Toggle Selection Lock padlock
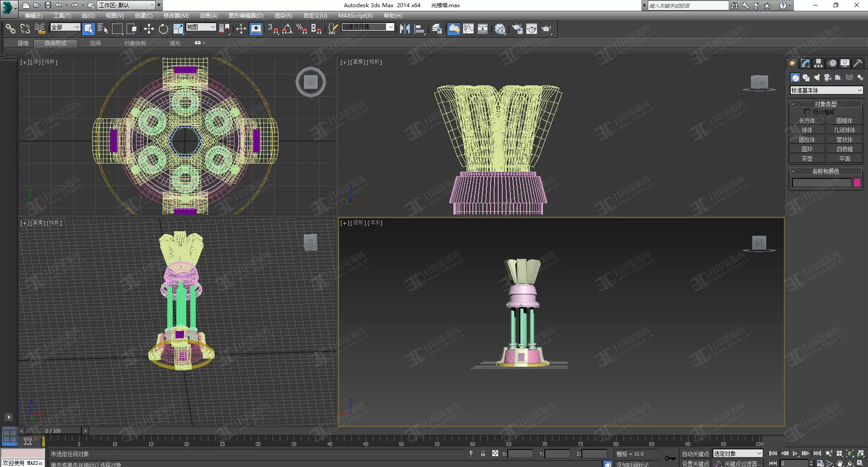 tap(483, 453)
